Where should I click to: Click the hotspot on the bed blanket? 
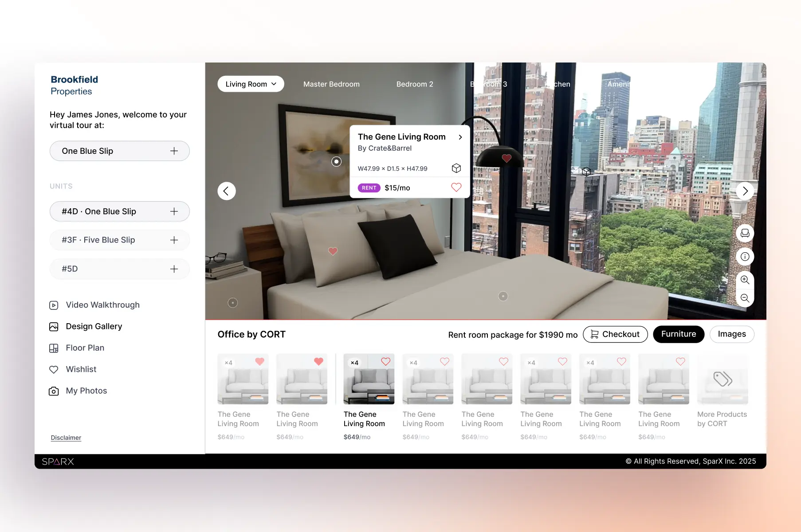503,296
